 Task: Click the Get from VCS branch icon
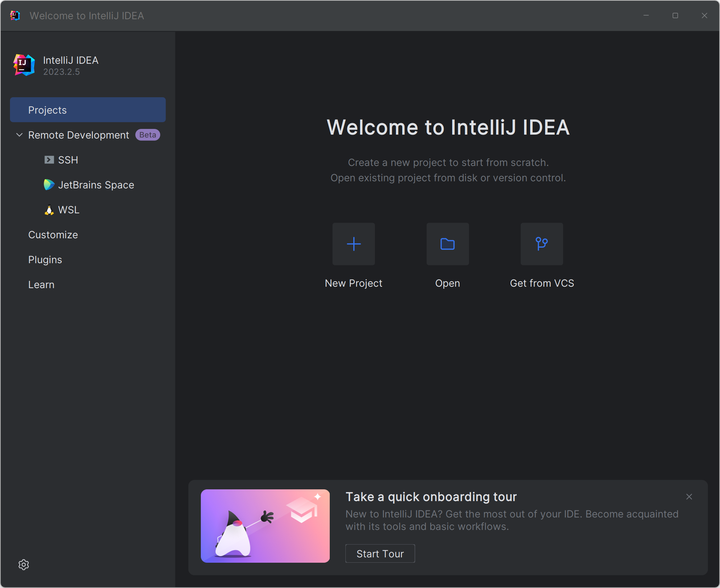point(542,244)
